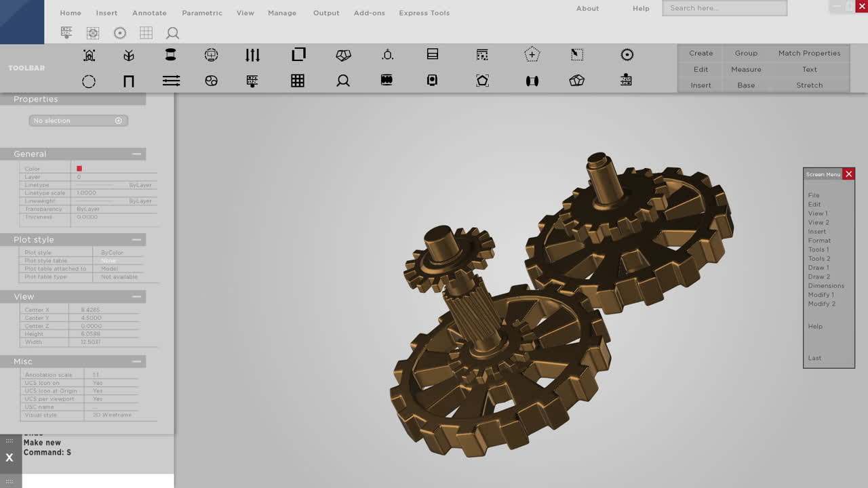
Task: Open the Parametric menu
Action: pos(202,12)
